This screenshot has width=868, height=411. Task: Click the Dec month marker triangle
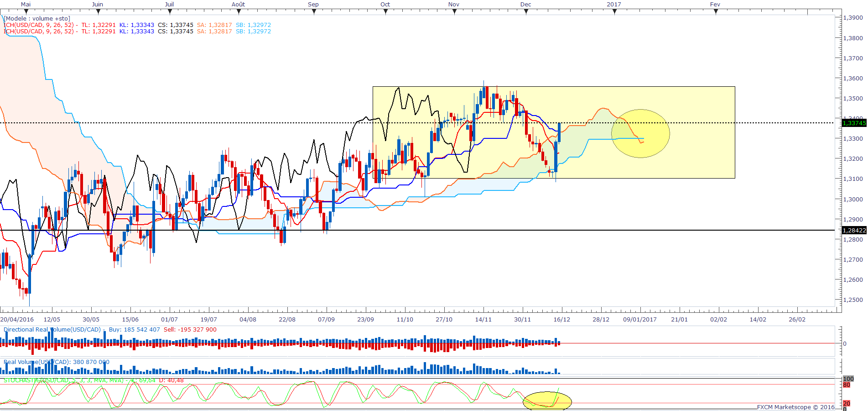pos(526,12)
